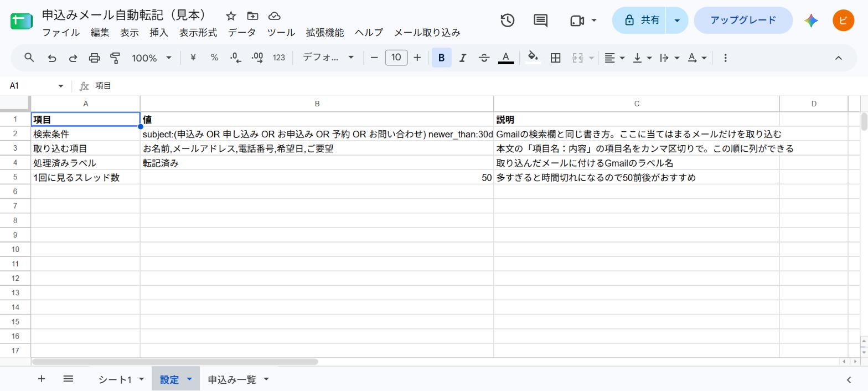Open the Data menu

coord(242,33)
